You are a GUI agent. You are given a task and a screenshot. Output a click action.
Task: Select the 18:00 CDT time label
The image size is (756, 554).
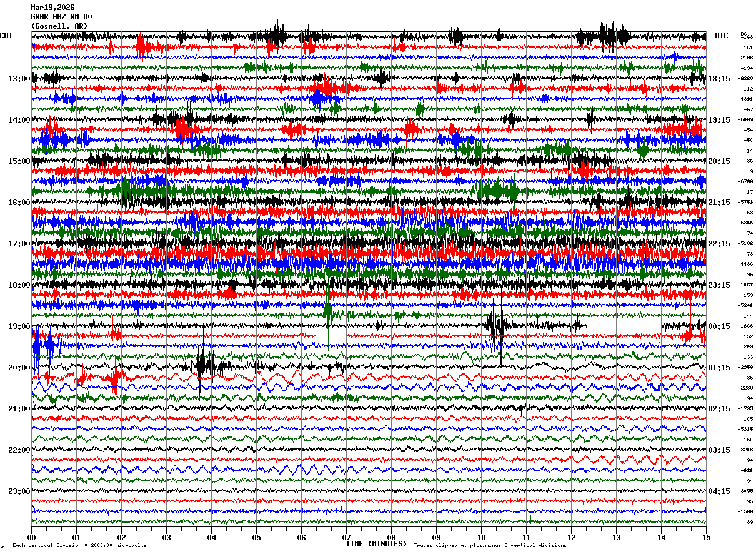click(x=19, y=285)
